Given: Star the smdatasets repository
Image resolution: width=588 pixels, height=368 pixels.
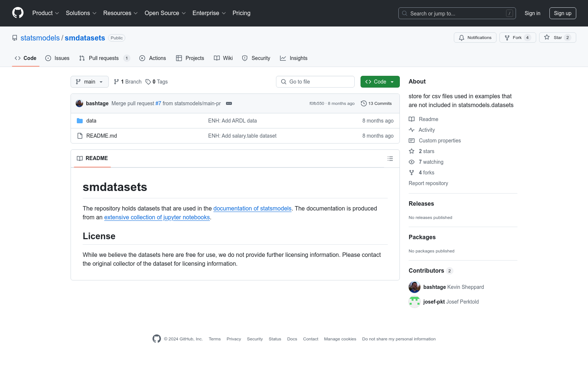Looking at the screenshot, I should 557,38.
